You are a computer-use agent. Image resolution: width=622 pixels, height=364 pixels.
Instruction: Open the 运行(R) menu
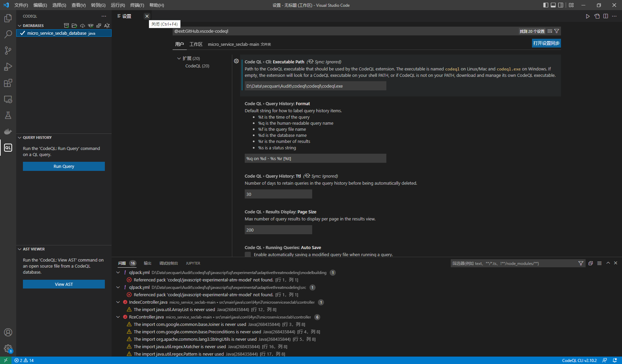[118, 5]
